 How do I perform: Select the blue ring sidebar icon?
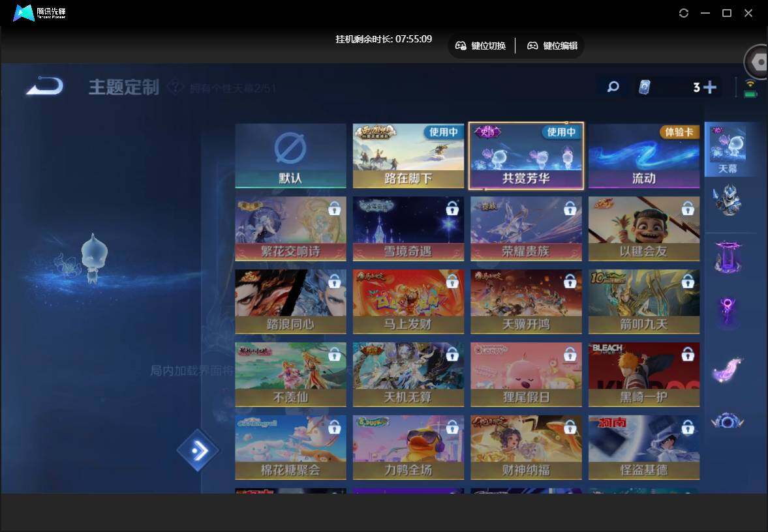point(728,421)
